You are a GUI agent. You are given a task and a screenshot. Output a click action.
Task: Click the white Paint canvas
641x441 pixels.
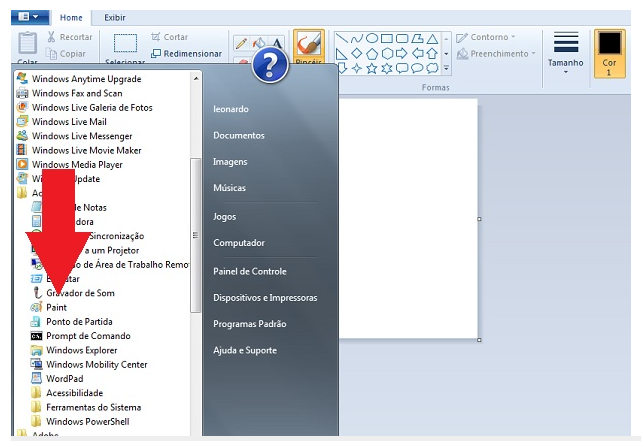pyautogui.click(x=409, y=219)
